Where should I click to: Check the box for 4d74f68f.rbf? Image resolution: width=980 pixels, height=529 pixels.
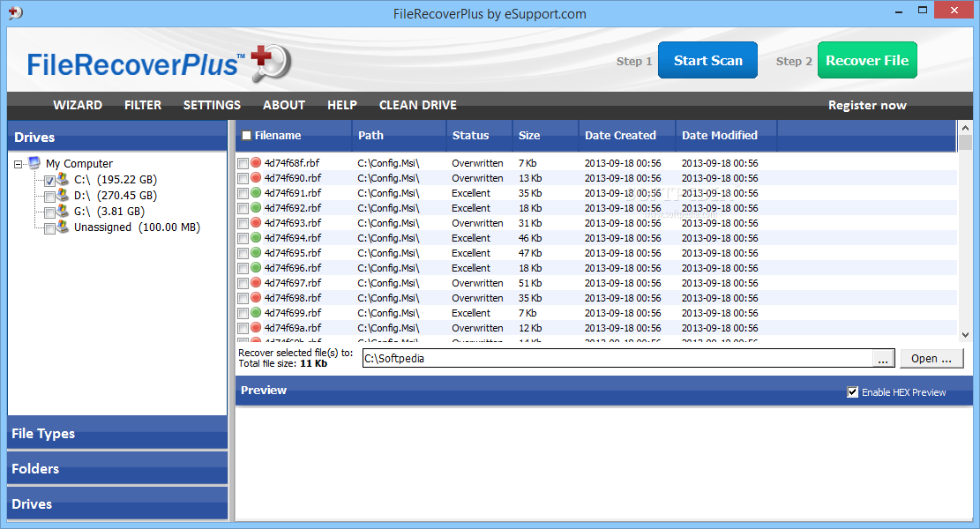[243, 164]
